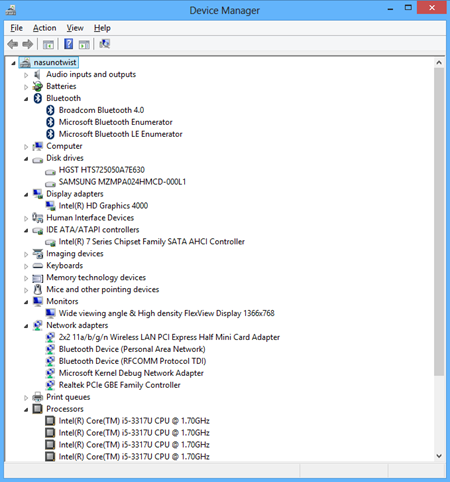Maximize the Device Manager window
The image size is (450, 482).
pyautogui.click(x=408, y=8)
